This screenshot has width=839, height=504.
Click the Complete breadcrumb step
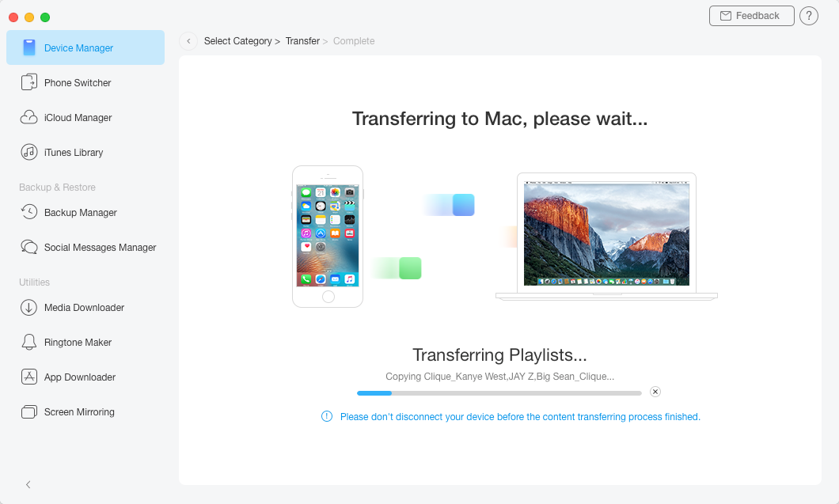click(x=354, y=41)
